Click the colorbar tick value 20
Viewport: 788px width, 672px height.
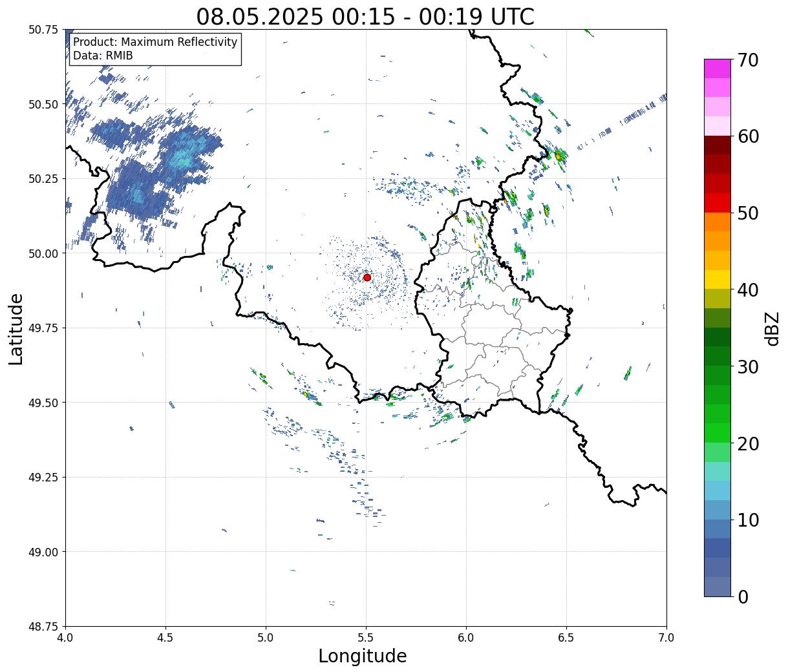click(747, 443)
